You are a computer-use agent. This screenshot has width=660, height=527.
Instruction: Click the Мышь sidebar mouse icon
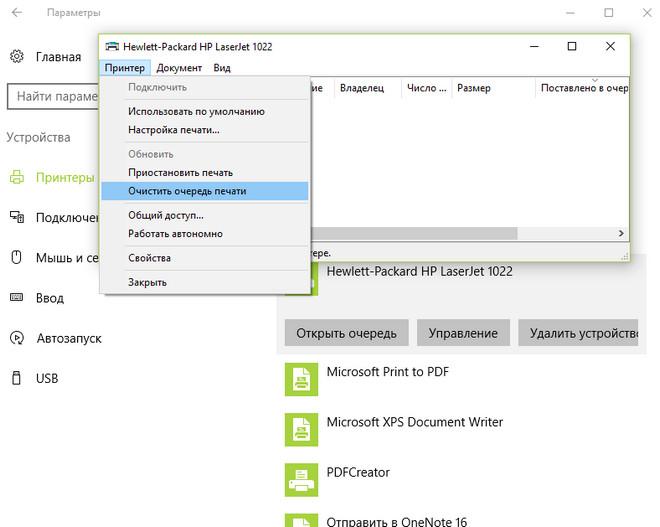tap(17, 257)
